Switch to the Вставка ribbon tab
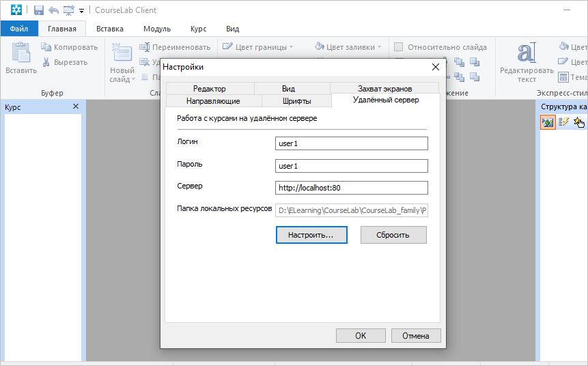 click(x=110, y=29)
